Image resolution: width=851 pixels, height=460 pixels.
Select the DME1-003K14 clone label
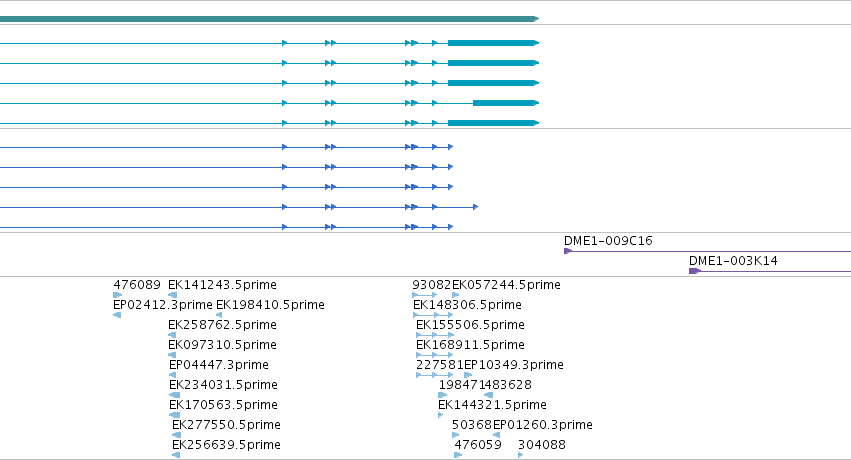coord(733,261)
